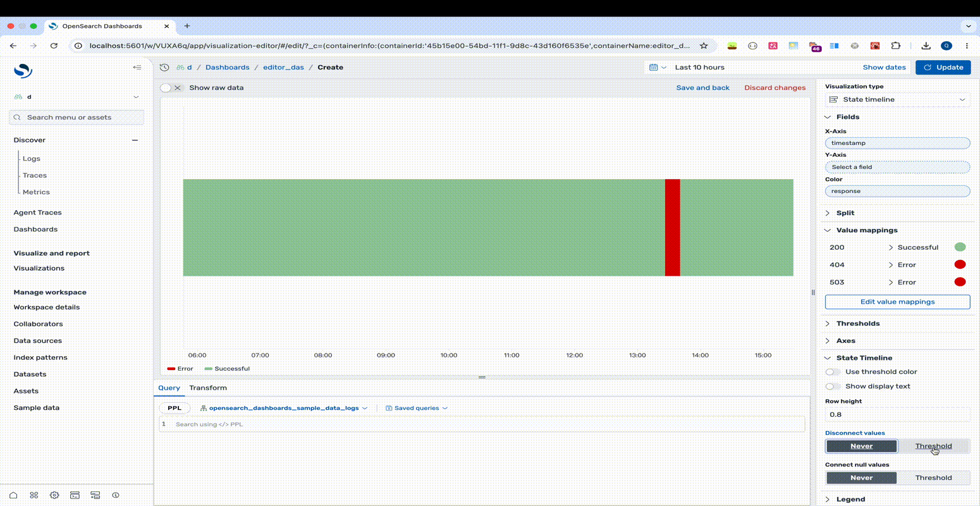Click the info icon in the bottom bar
This screenshot has width=980, height=506.
click(x=116, y=495)
